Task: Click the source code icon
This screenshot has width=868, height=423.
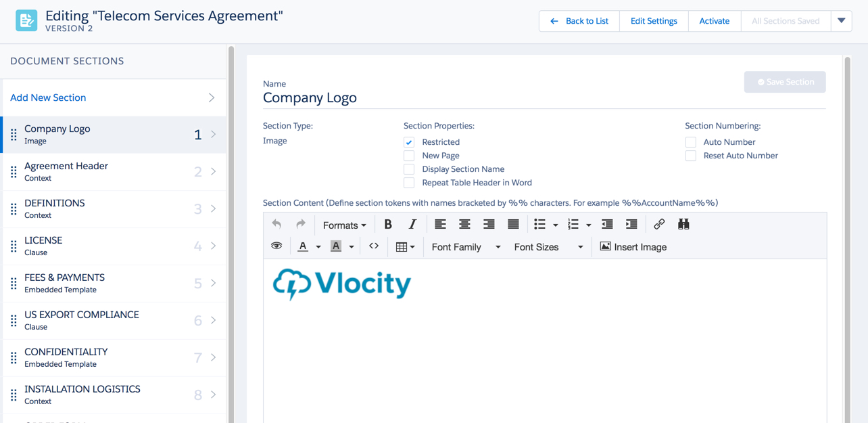Action: click(374, 247)
